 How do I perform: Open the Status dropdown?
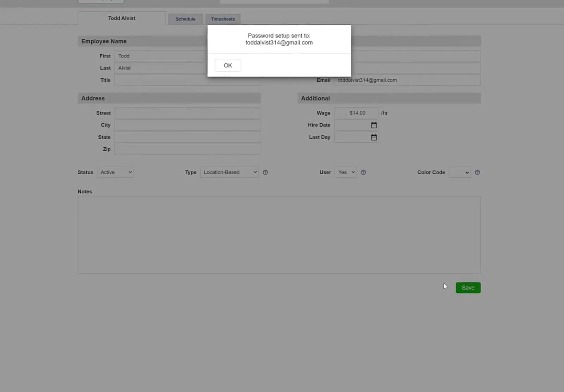point(115,172)
